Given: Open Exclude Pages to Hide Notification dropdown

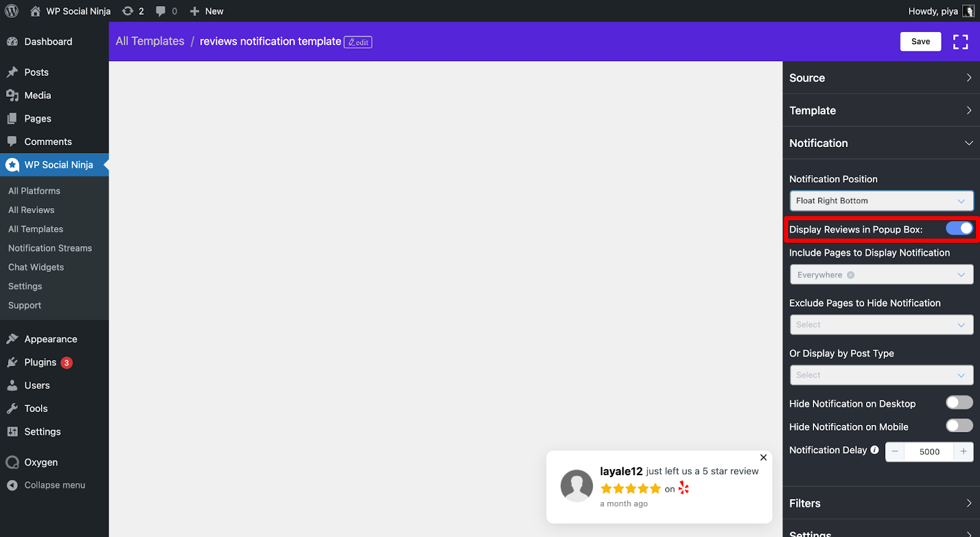Looking at the screenshot, I should click(x=881, y=325).
